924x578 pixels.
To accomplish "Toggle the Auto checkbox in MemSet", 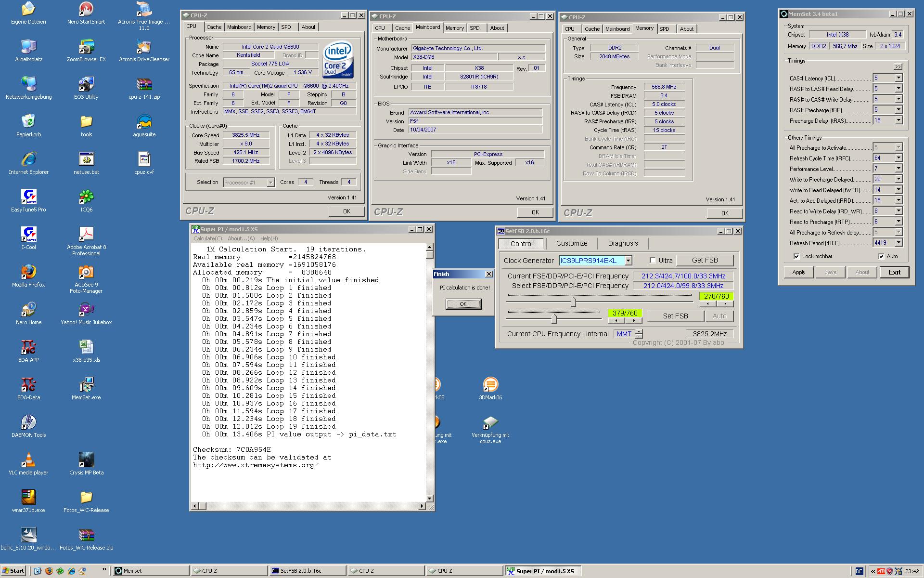I will (x=881, y=256).
